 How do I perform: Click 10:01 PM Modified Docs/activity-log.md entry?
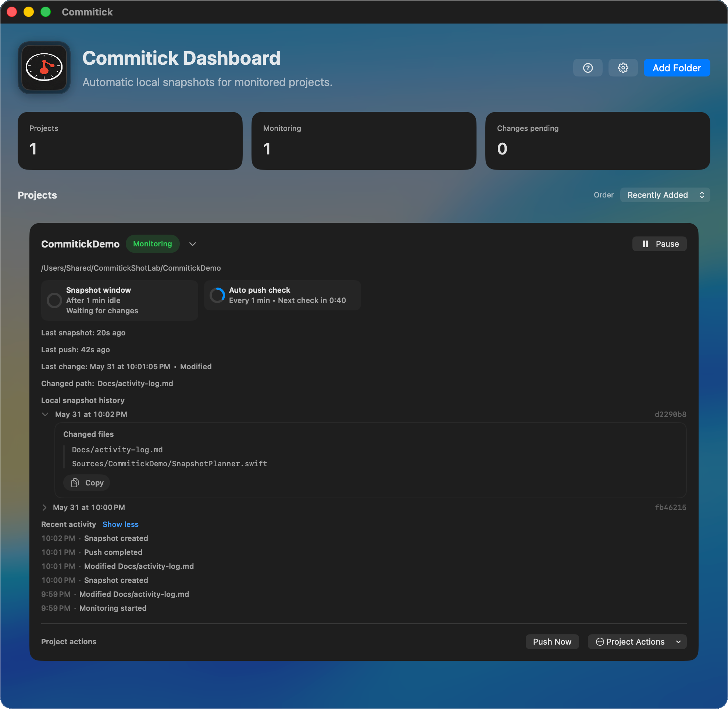click(118, 566)
